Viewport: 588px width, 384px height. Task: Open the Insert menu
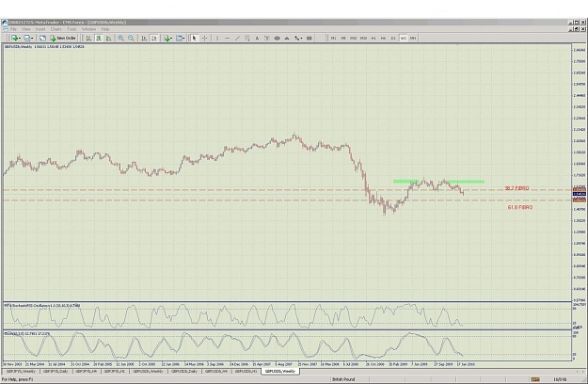tap(40, 29)
